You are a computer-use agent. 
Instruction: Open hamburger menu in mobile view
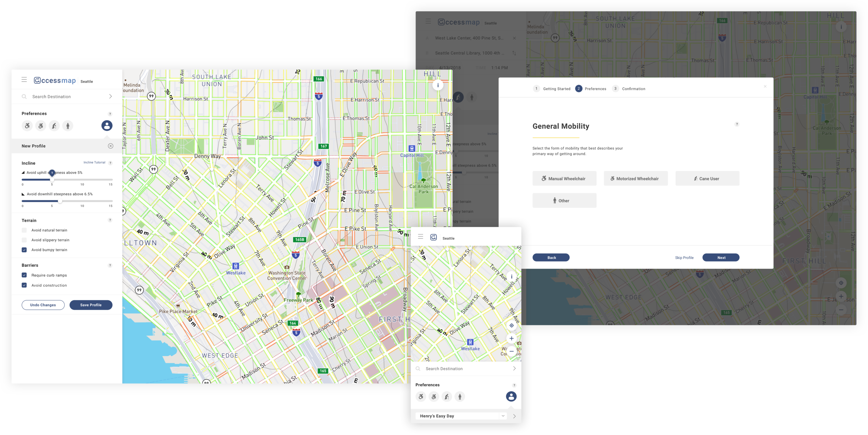420,236
